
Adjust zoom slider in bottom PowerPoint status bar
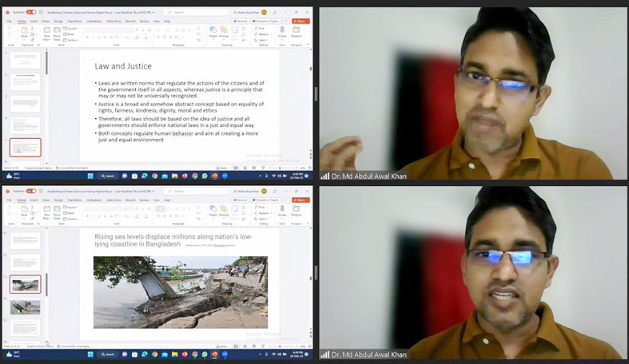pos(281,346)
